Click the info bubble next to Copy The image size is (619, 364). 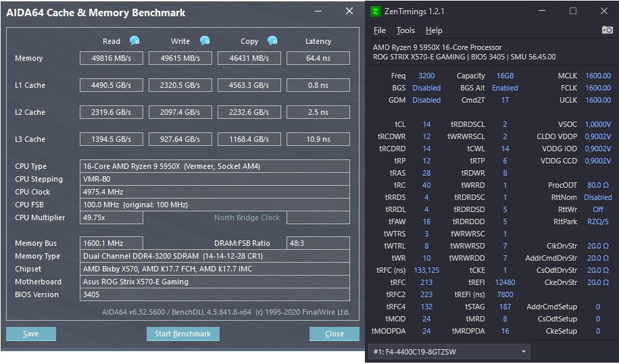pyautogui.click(x=272, y=41)
